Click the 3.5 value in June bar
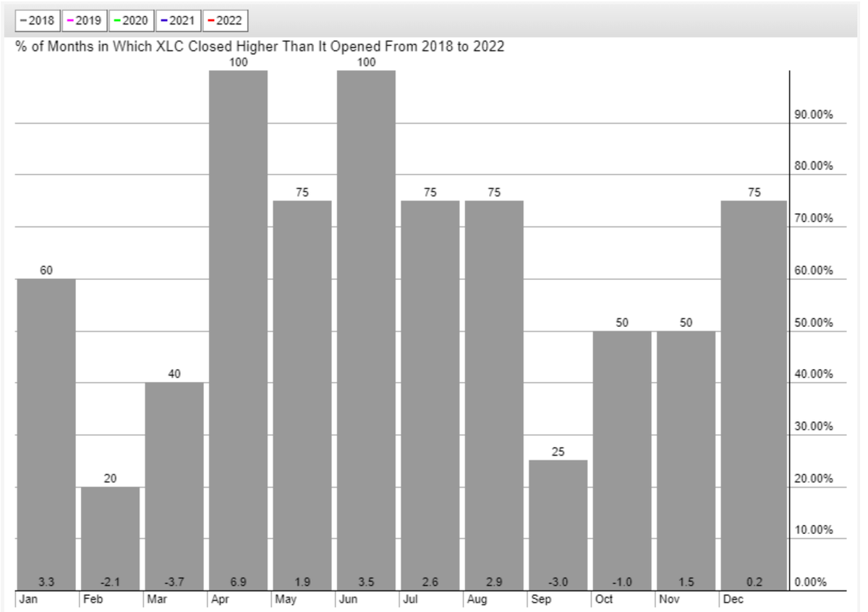This screenshot has height=612, width=868. [x=366, y=582]
